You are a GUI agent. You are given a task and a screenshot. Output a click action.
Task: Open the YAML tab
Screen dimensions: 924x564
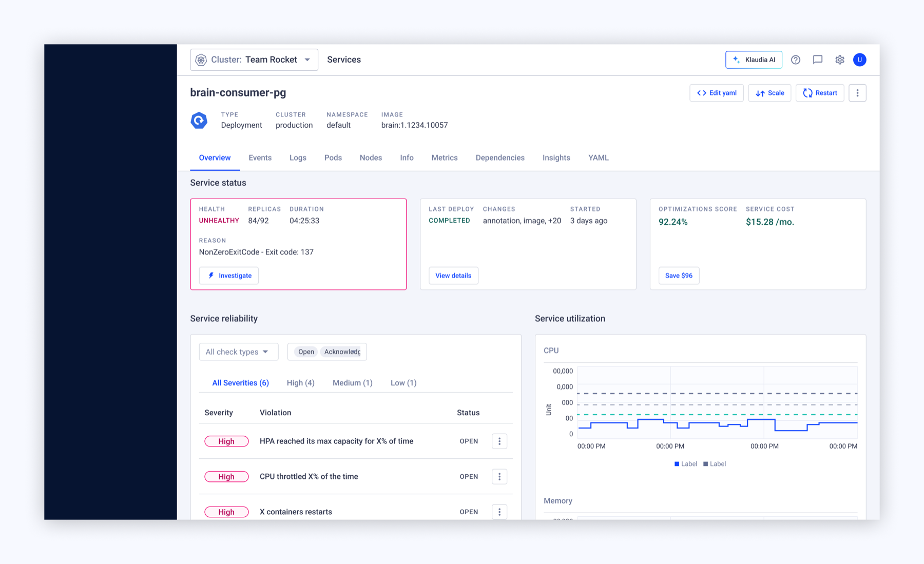(599, 158)
